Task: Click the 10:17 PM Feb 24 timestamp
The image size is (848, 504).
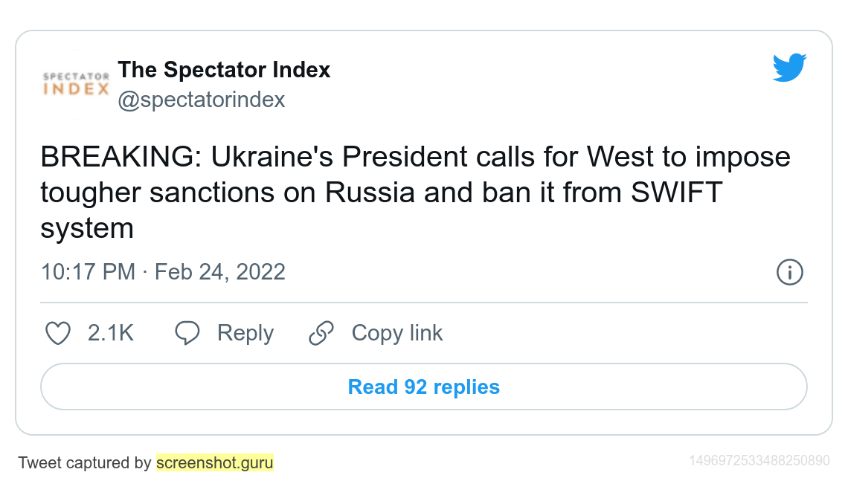Action: tap(163, 271)
